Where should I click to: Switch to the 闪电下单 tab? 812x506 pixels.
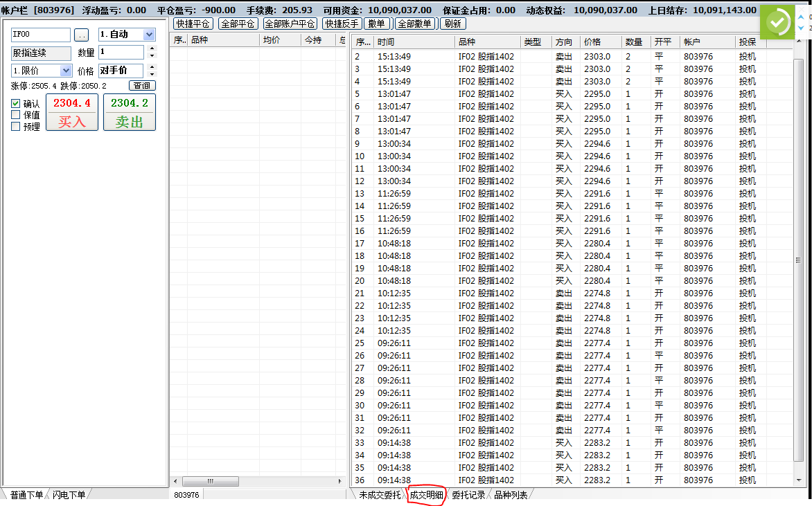coord(69,495)
